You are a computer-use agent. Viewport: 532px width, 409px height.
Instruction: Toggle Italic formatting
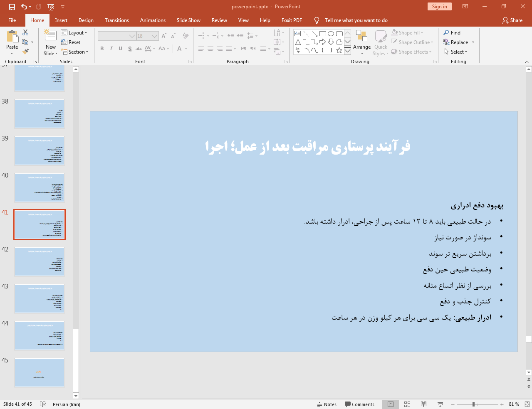pyautogui.click(x=111, y=49)
